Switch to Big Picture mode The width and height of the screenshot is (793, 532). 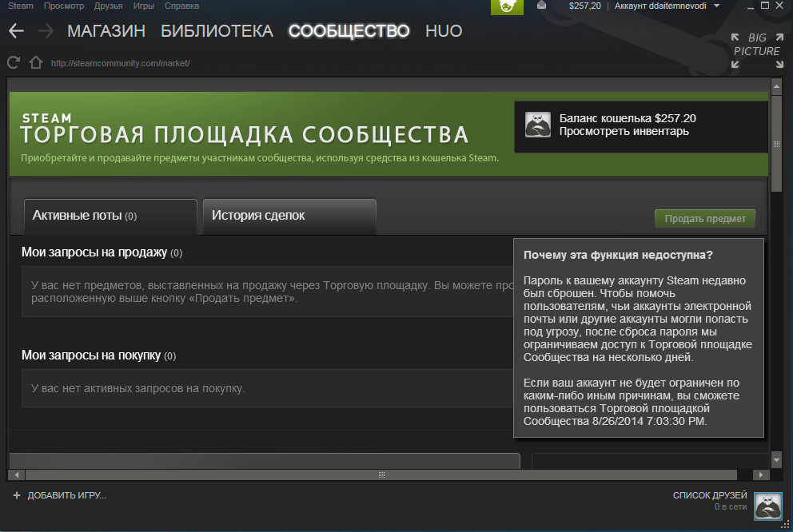tap(757, 50)
